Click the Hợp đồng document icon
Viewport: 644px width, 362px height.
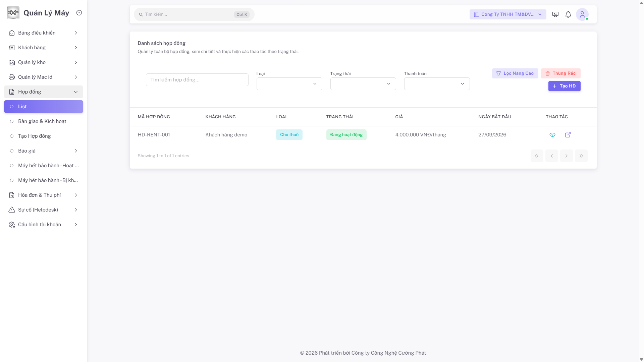pos(12,92)
